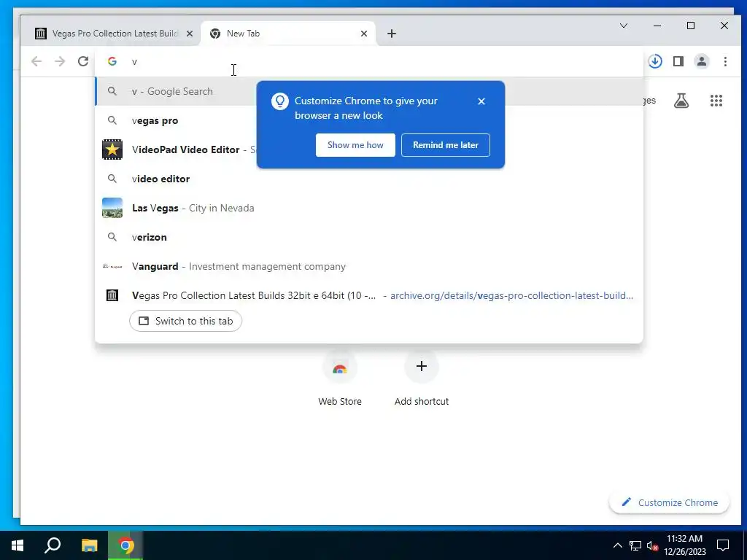This screenshot has height=560, width=747.
Task: Click the Chrome taskbar icon
Action: 125,545
